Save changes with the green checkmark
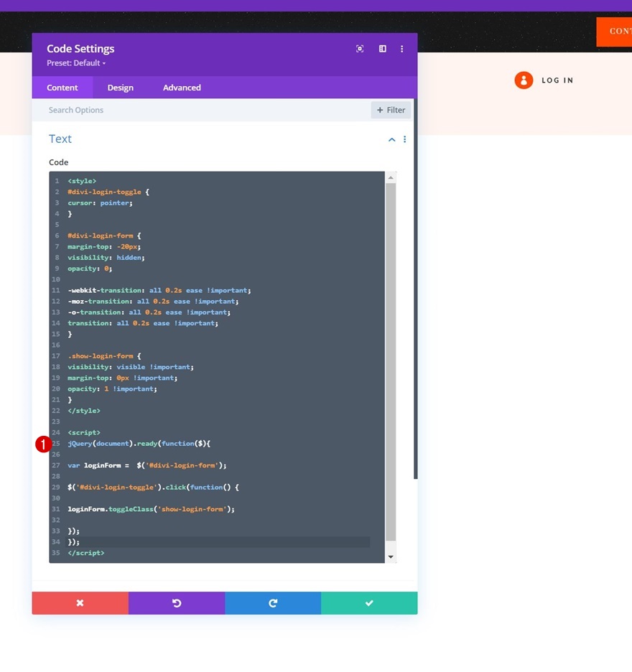 369,603
